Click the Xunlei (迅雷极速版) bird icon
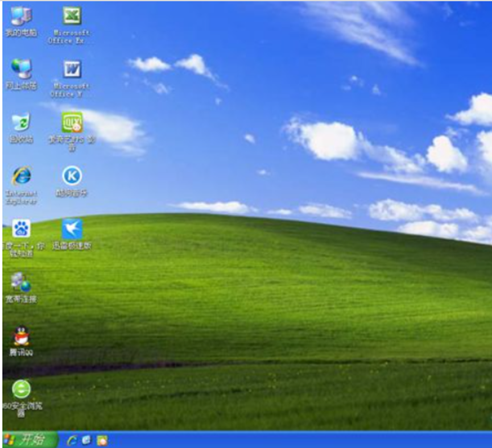 [x=72, y=229]
